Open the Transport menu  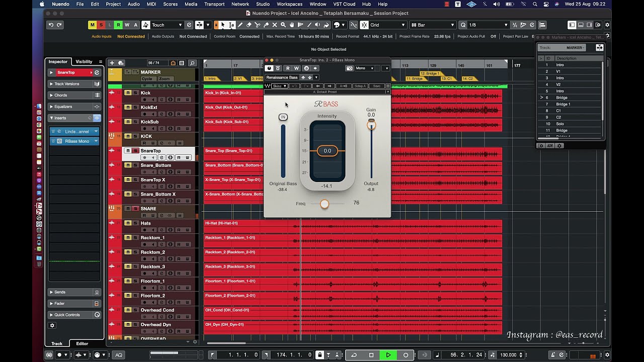tap(214, 4)
